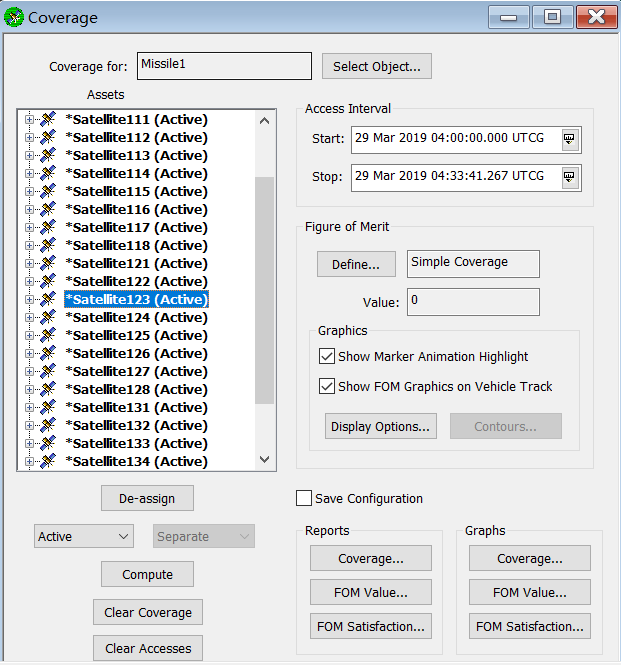Open the Graphs FOM Satisfaction... button
The width and height of the screenshot is (621, 665).
click(530, 626)
